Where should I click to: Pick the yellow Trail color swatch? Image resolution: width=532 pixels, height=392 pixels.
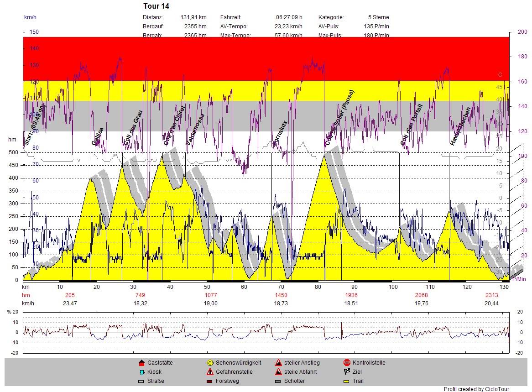(x=346, y=381)
